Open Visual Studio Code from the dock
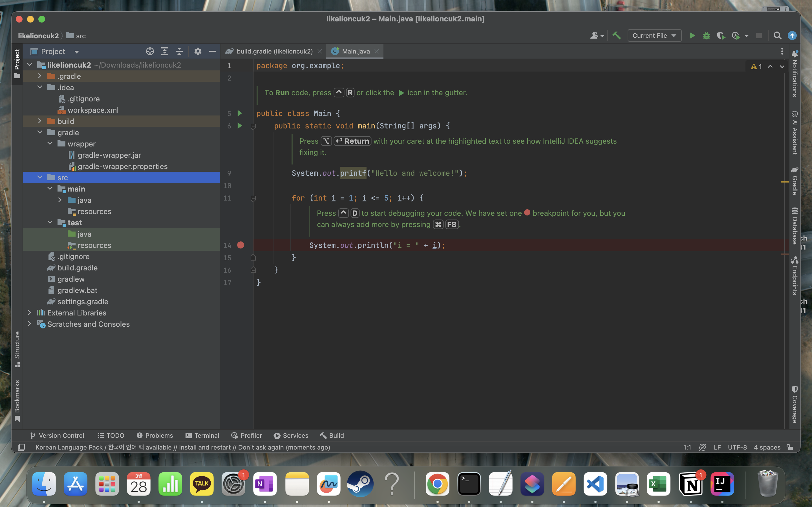The height and width of the screenshot is (507, 812). coord(595,484)
